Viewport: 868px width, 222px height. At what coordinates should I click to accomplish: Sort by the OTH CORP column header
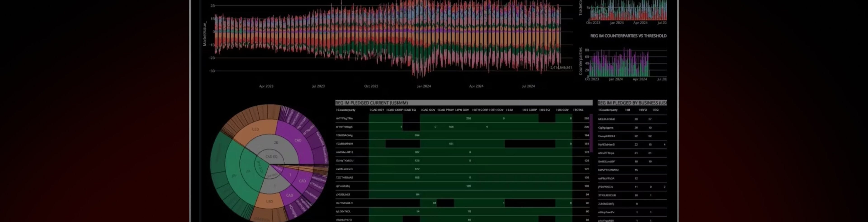(x=480, y=110)
